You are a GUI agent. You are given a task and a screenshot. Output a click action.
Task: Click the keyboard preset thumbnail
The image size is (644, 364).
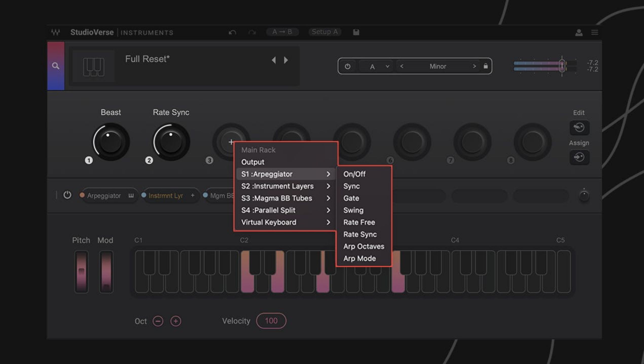click(x=94, y=67)
